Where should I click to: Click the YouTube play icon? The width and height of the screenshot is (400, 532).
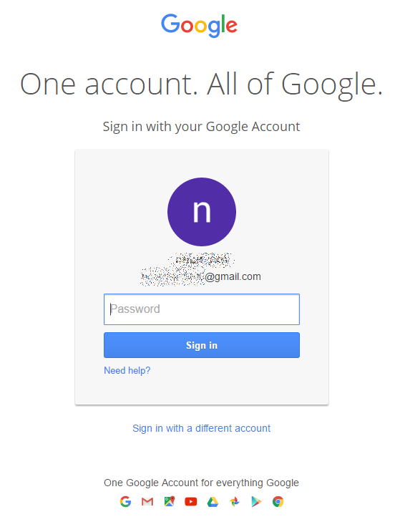(x=191, y=501)
